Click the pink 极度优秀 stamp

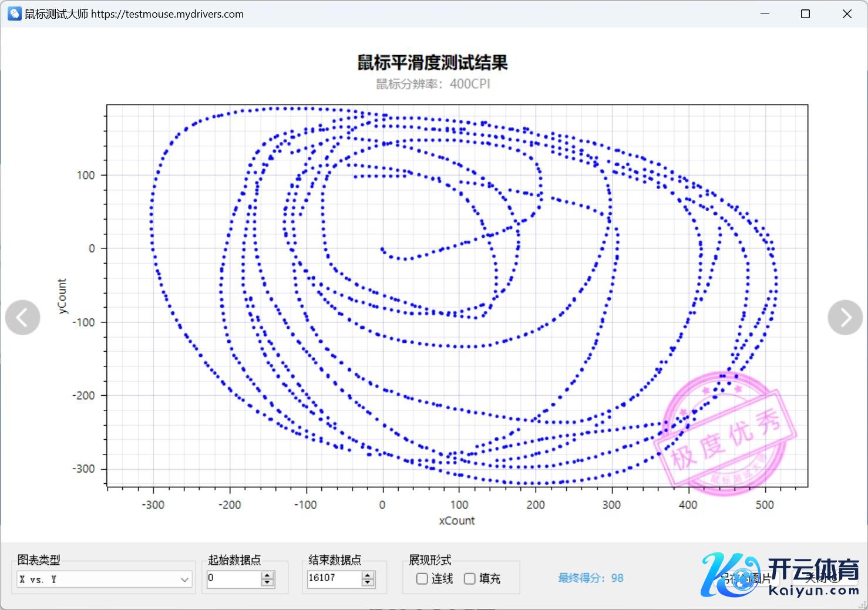(x=726, y=434)
